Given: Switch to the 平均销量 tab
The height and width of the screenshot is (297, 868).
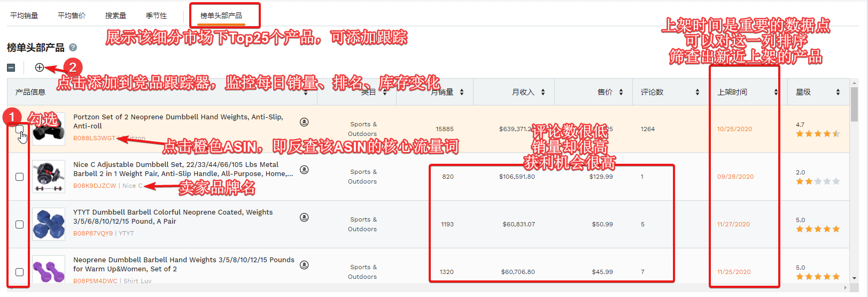Looking at the screenshot, I should click(x=24, y=16).
